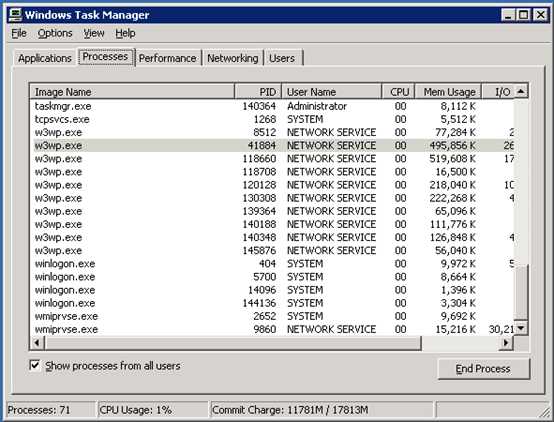Sort by Mem Usage column header

[x=448, y=92]
